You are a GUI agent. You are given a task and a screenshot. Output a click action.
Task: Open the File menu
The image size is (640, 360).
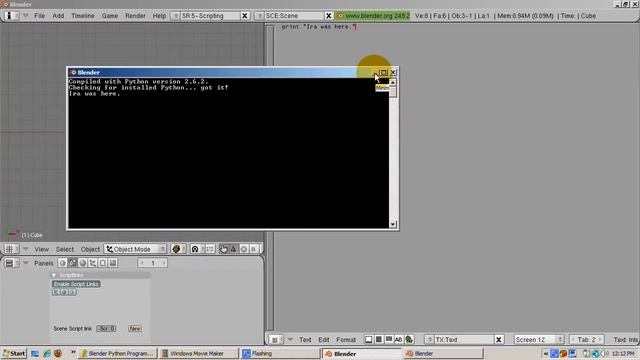coord(40,16)
